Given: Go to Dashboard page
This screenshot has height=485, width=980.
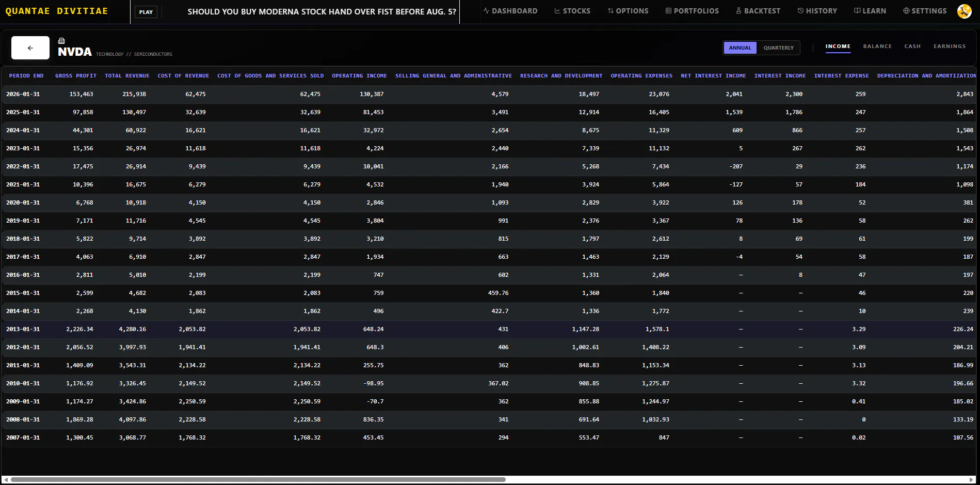Looking at the screenshot, I should coord(510,11).
